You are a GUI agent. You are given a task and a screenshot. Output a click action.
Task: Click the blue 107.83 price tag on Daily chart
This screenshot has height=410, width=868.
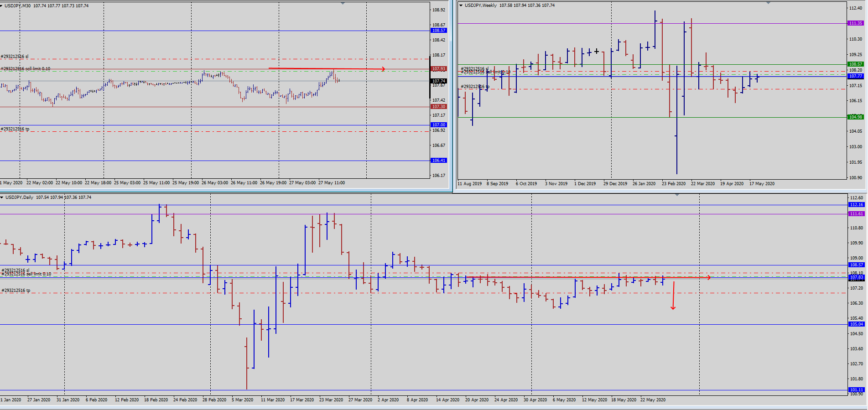pos(856,277)
